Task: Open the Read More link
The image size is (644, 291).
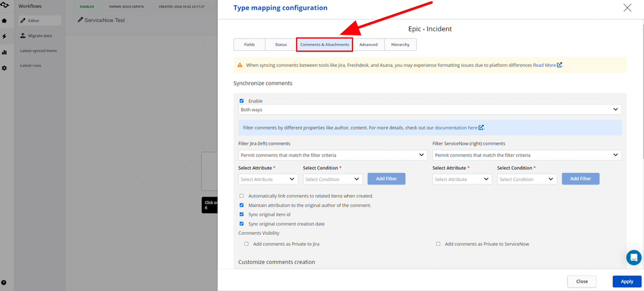Action: (544, 65)
